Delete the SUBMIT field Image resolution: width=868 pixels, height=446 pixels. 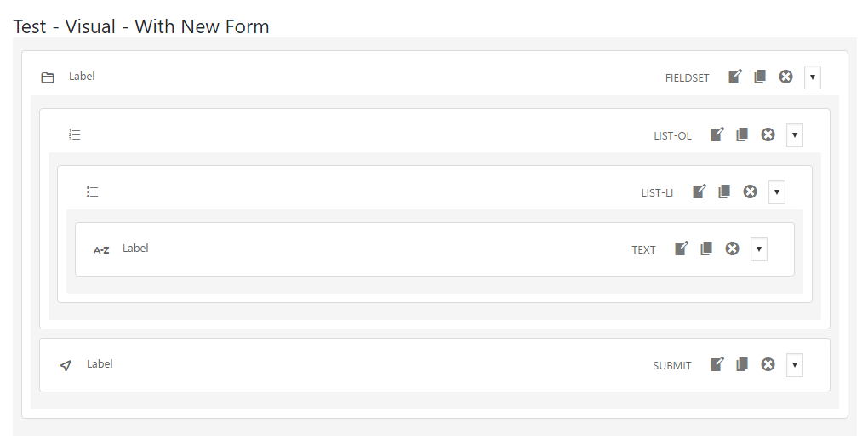(x=768, y=364)
